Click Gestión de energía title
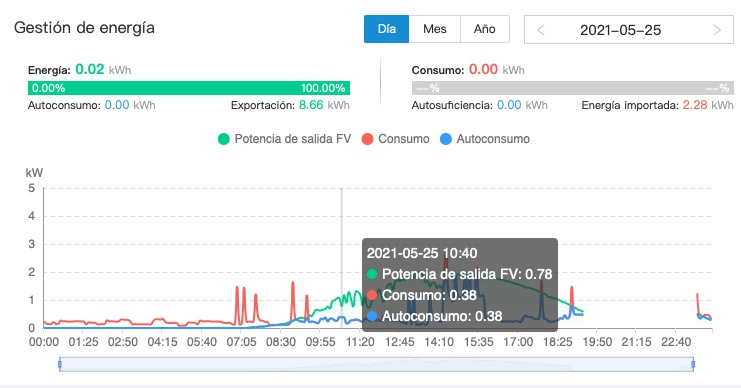741x388 pixels. pyautogui.click(x=84, y=28)
